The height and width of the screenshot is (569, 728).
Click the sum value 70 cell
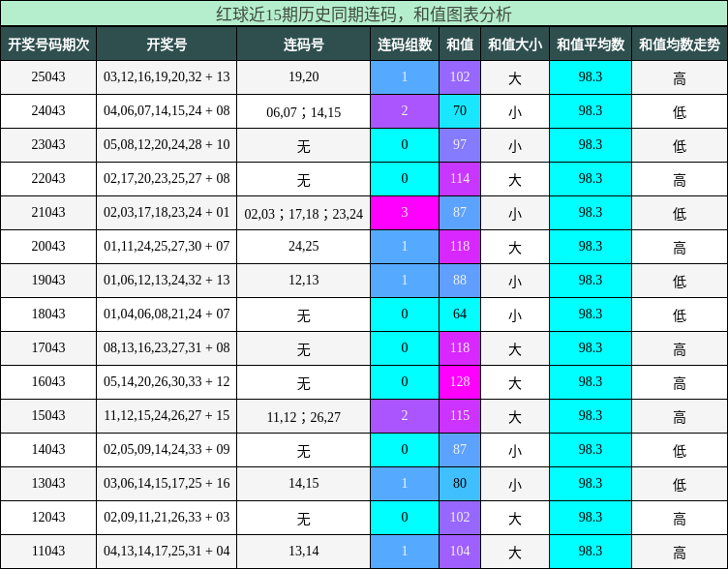tap(460, 111)
